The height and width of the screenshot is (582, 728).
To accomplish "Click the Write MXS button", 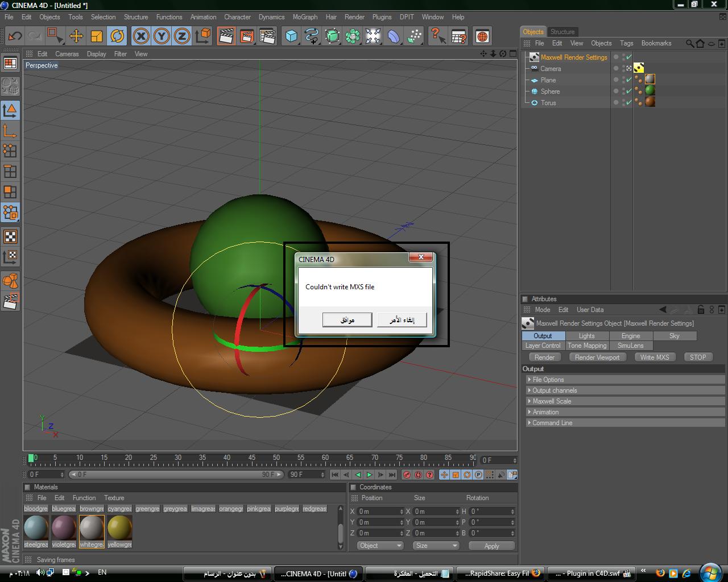I will click(655, 357).
